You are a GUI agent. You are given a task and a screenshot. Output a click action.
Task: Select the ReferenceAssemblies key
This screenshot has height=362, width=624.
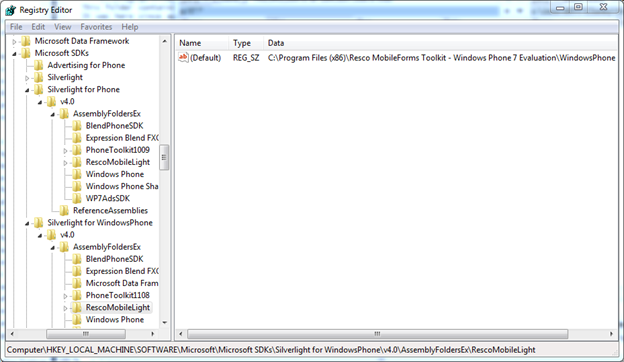pos(110,210)
